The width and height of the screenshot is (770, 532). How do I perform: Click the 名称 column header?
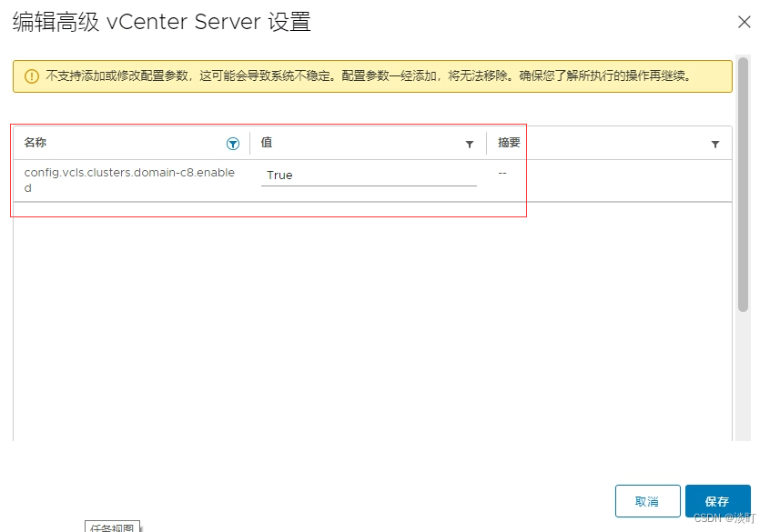click(35, 143)
